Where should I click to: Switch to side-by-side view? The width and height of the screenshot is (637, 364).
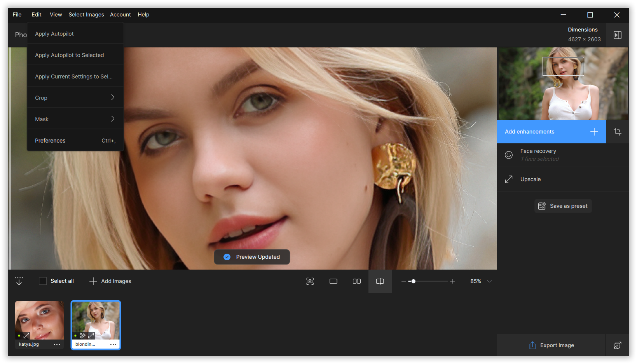point(356,281)
